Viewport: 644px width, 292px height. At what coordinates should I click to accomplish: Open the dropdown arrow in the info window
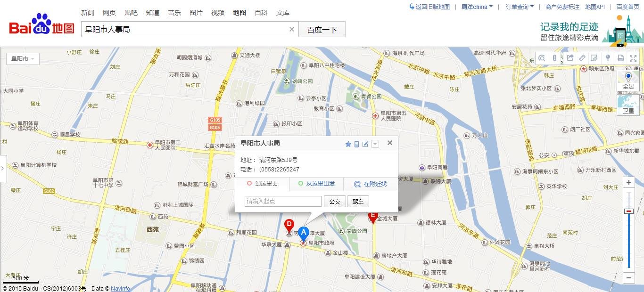click(375, 144)
